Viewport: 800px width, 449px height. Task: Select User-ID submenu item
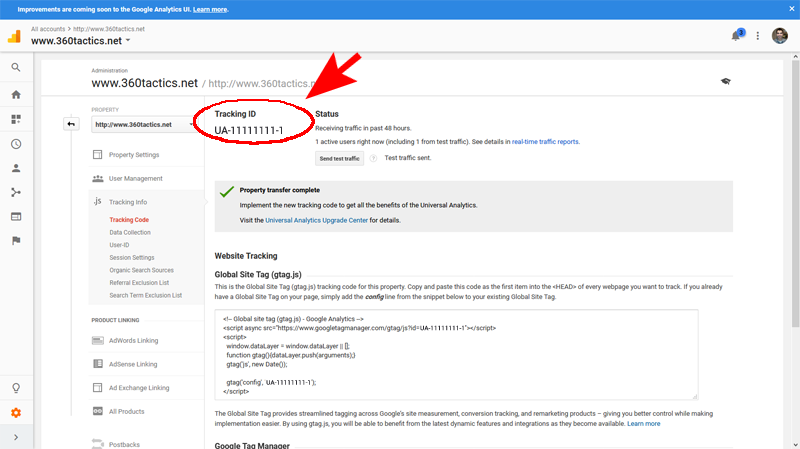click(119, 245)
